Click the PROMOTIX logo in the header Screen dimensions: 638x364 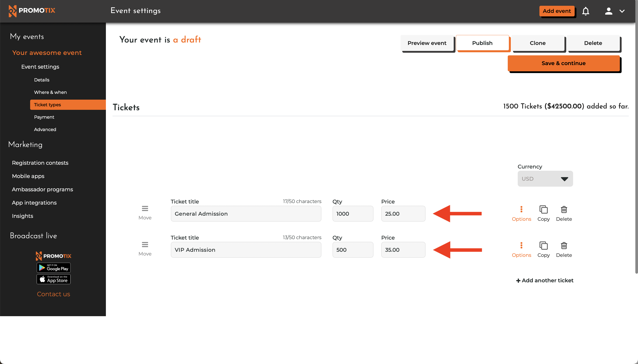pos(32,11)
